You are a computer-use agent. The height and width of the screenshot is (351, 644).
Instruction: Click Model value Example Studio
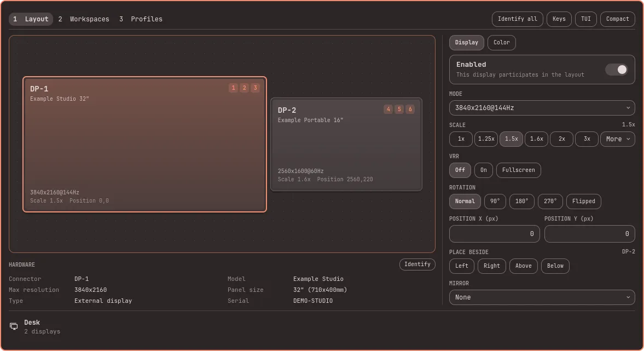point(318,279)
